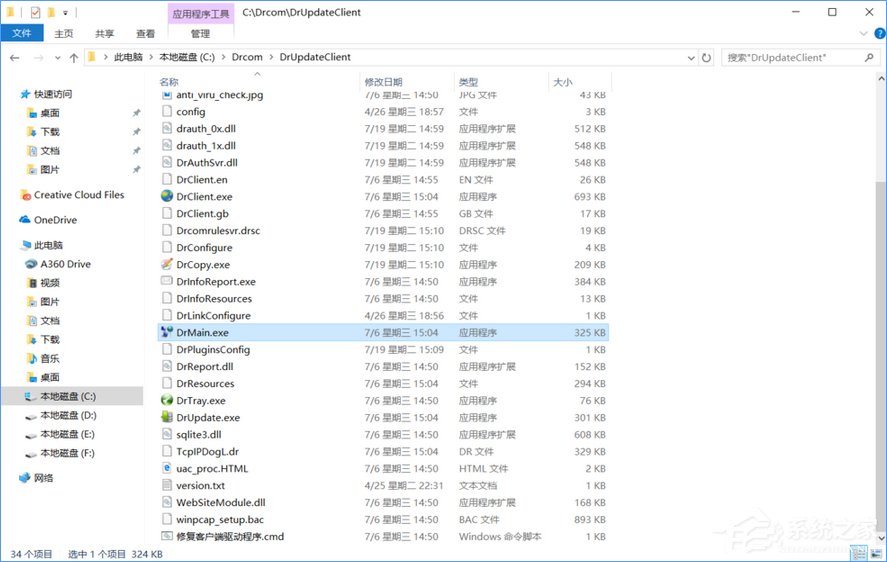Screen dimensions: 887x562
Task: Expand the ribbon chevron
Action: point(863,33)
